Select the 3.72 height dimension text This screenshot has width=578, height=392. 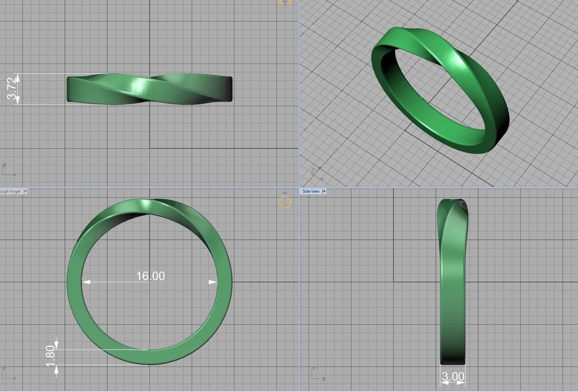[x=12, y=89]
